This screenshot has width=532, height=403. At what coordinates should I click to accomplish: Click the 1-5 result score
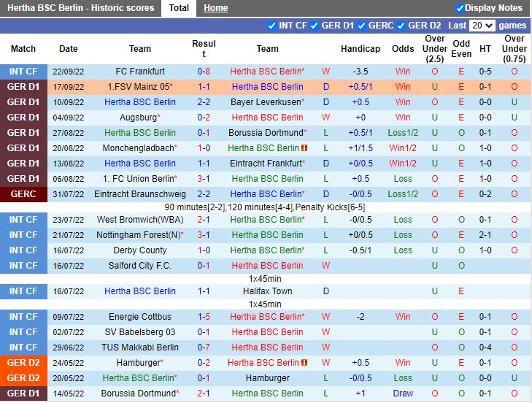pyautogui.click(x=204, y=317)
